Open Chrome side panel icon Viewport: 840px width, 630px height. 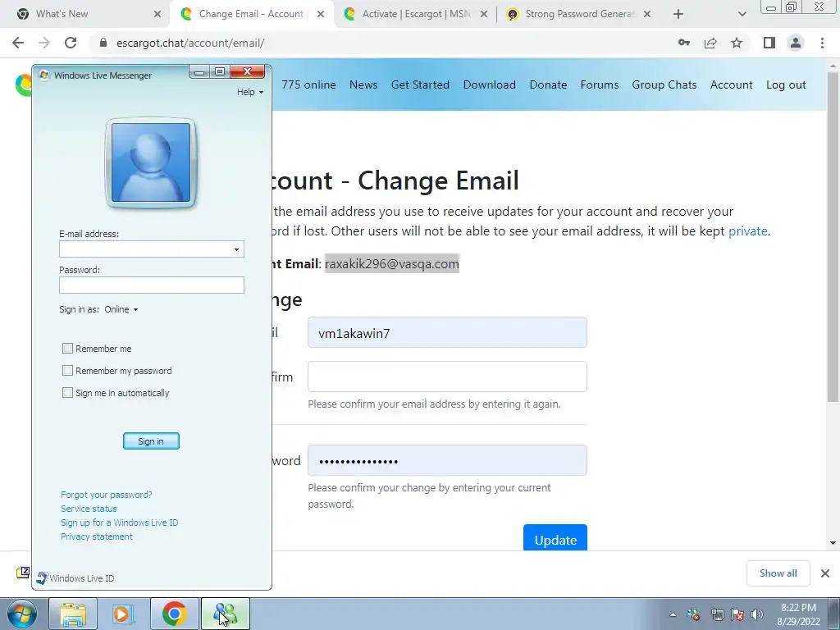pos(769,43)
